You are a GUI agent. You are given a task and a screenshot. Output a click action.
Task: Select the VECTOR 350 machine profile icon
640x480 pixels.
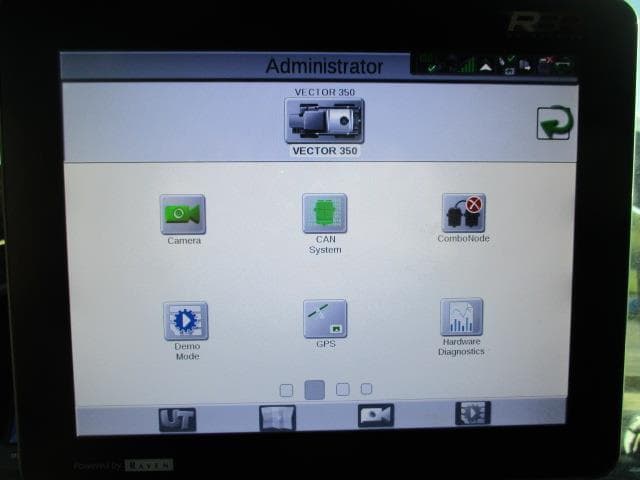click(324, 121)
